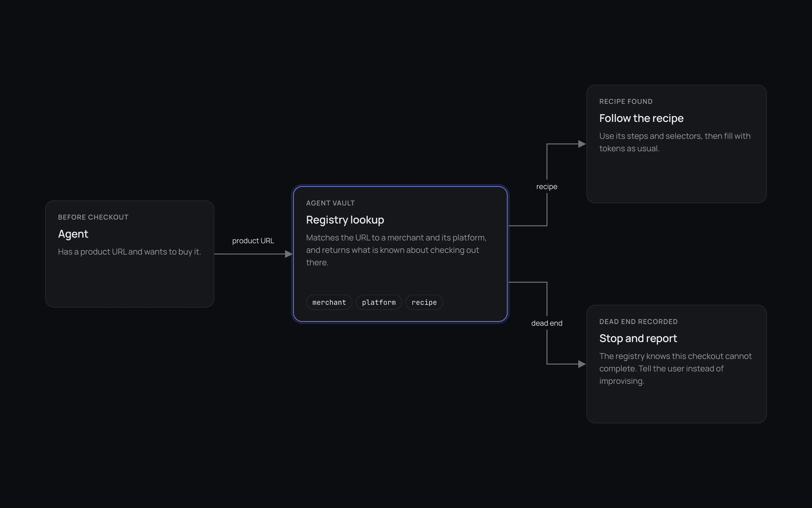Screen dimensions: 812x508
Task: Select the 'Stop and report' heading
Action: click(638, 338)
